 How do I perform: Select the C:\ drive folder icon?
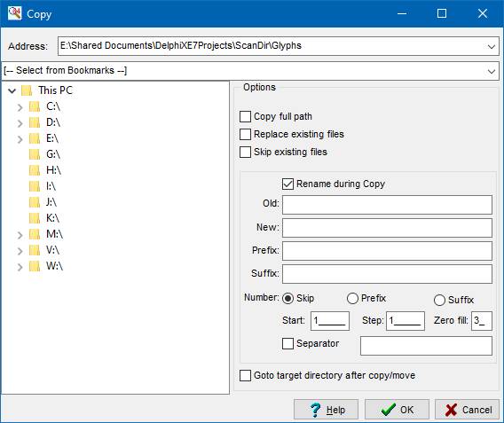[35, 106]
